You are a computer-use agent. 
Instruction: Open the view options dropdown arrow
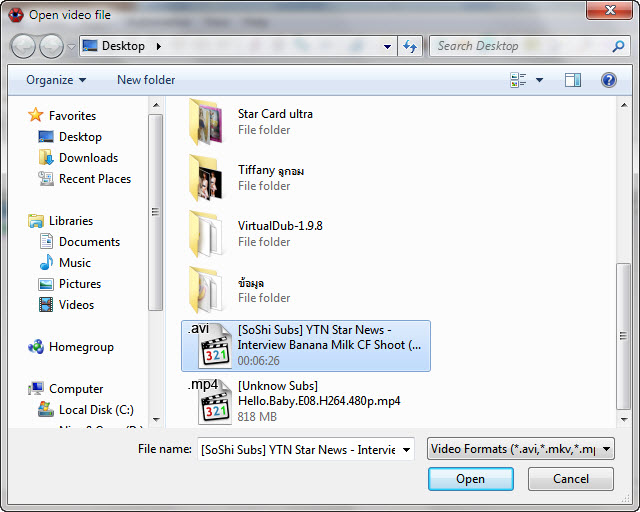[540, 80]
